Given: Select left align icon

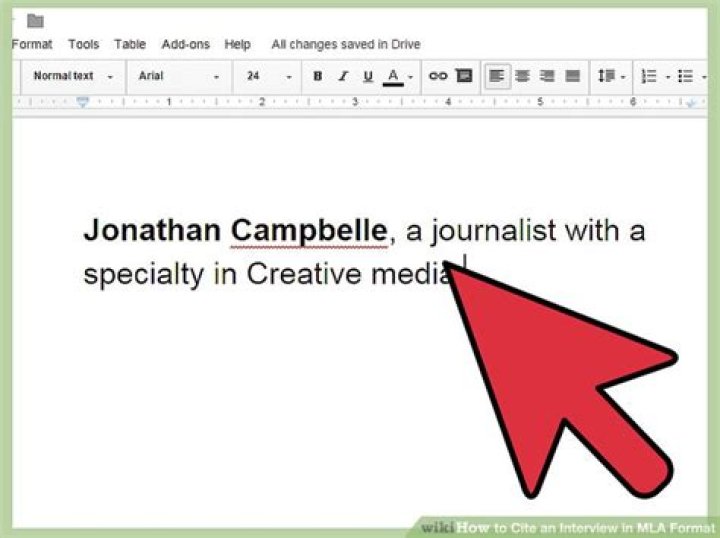Looking at the screenshot, I should pyautogui.click(x=497, y=76).
